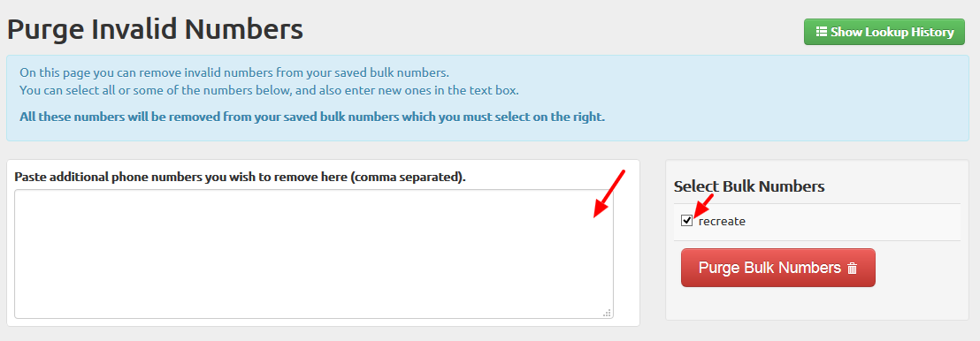Image resolution: width=980 pixels, height=341 pixels.
Task: Click the recreate label text
Action: coord(722,221)
